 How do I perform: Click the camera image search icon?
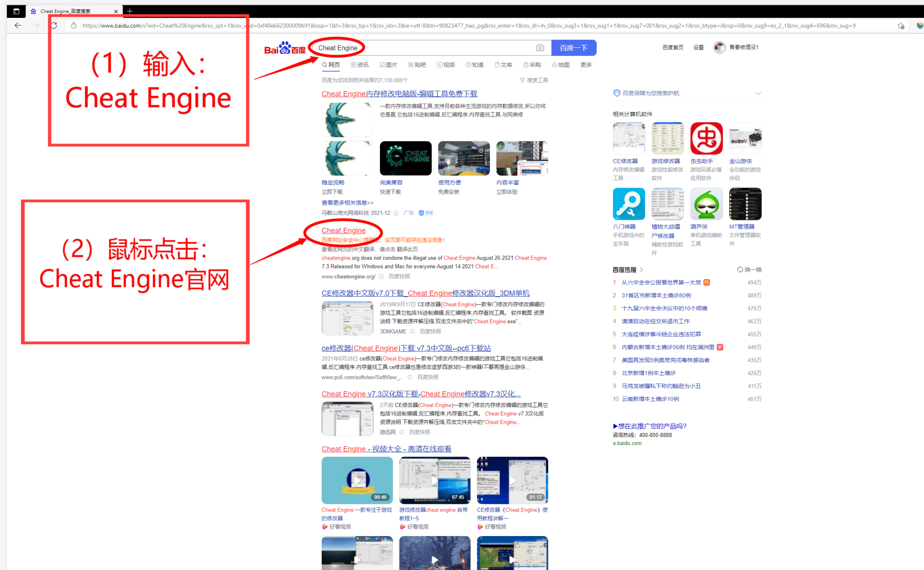[x=540, y=48]
